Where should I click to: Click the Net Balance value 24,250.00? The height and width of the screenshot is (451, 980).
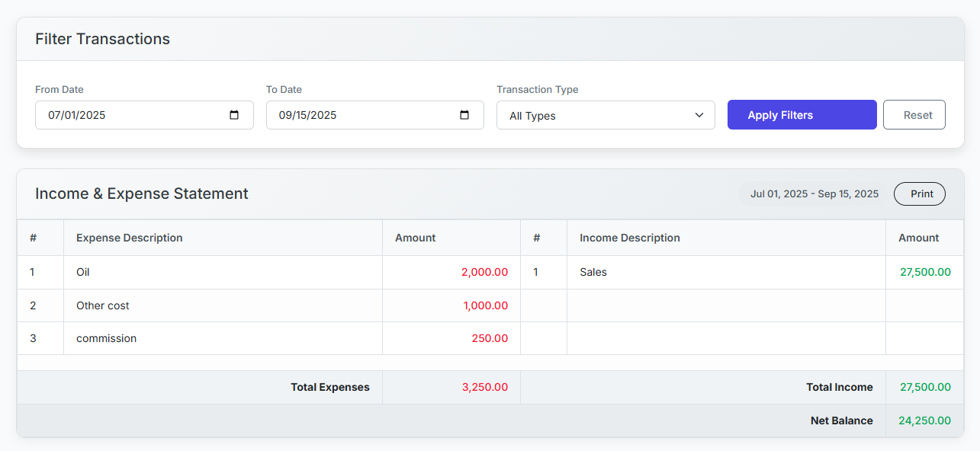coord(924,421)
